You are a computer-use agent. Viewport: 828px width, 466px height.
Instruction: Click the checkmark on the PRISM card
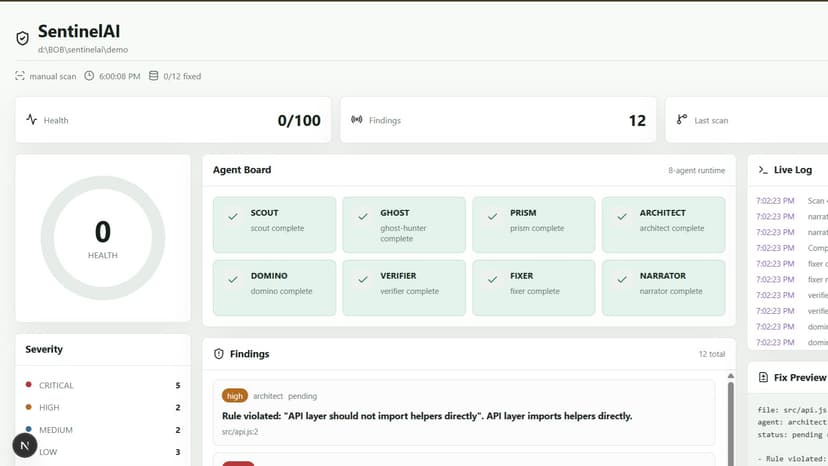[492, 217]
